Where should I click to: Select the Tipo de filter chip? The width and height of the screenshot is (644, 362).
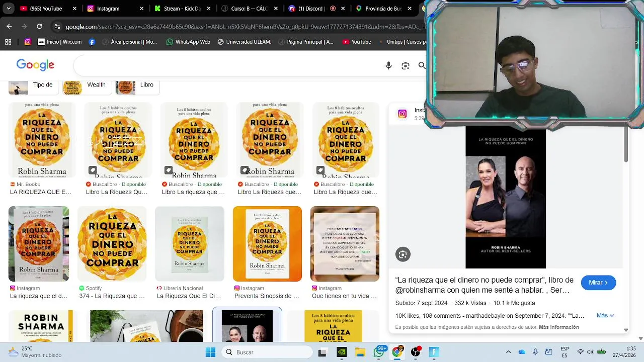(x=33, y=86)
